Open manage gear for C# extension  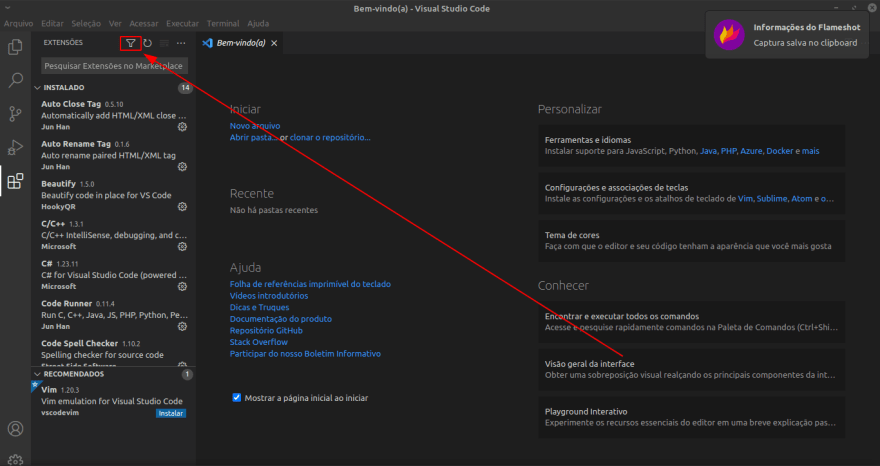(x=182, y=286)
